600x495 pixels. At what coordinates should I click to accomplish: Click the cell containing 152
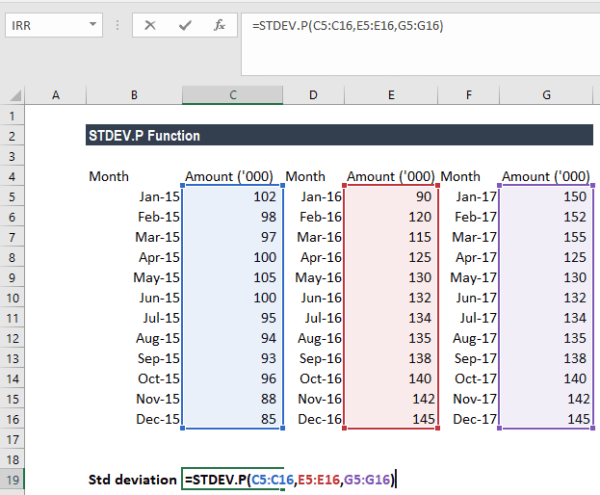point(546,217)
